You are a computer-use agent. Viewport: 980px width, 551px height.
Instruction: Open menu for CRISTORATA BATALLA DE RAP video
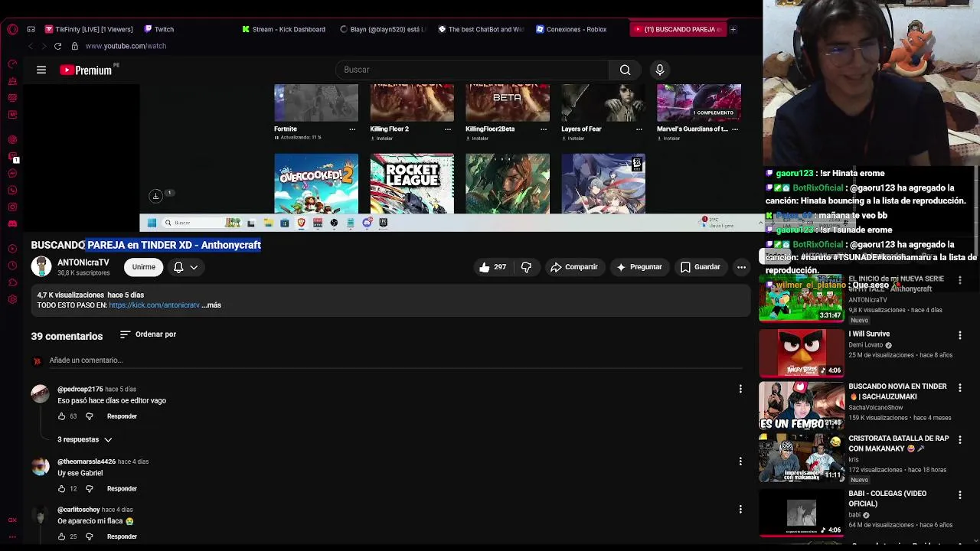(x=959, y=440)
